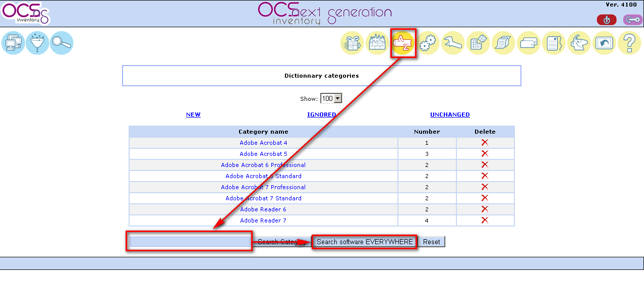The width and height of the screenshot is (644, 281).
Task: Open the paper scroll icon
Action: click(x=503, y=43)
